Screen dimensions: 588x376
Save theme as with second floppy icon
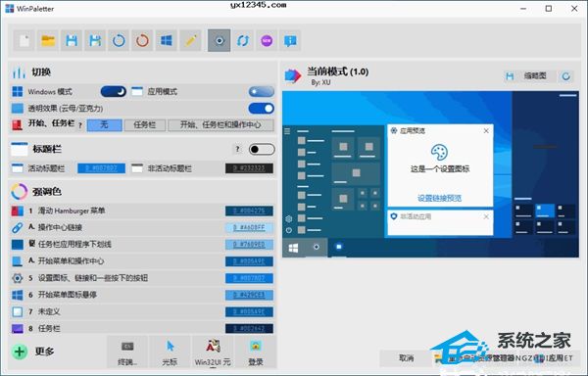point(95,40)
